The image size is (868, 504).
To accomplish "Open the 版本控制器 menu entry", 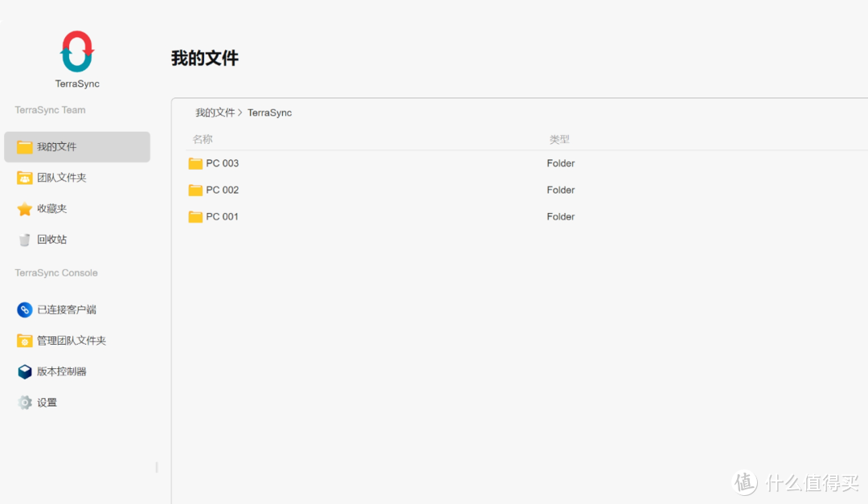I will click(62, 371).
